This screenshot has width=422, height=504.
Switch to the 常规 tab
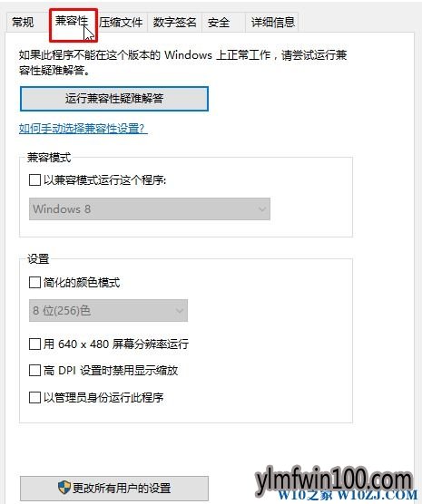point(23,22)
